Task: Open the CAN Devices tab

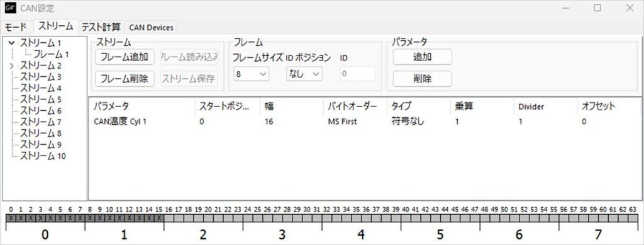Action: 151,28
